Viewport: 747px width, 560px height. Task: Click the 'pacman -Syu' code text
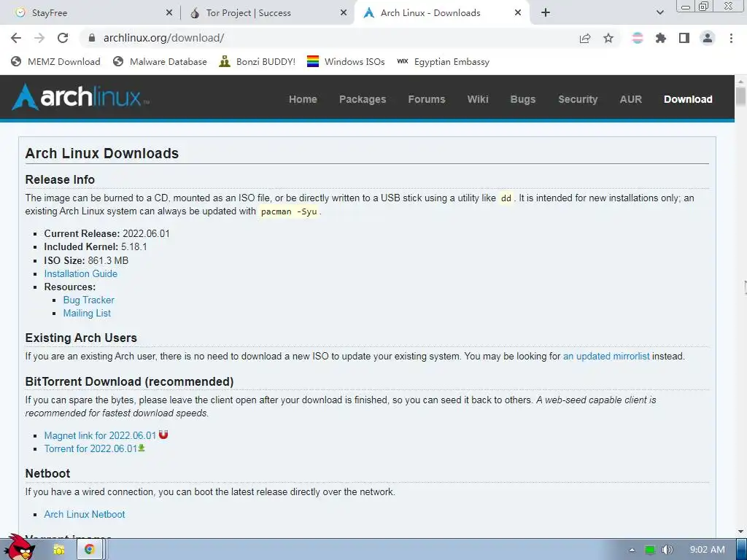(x=289, y=211)
